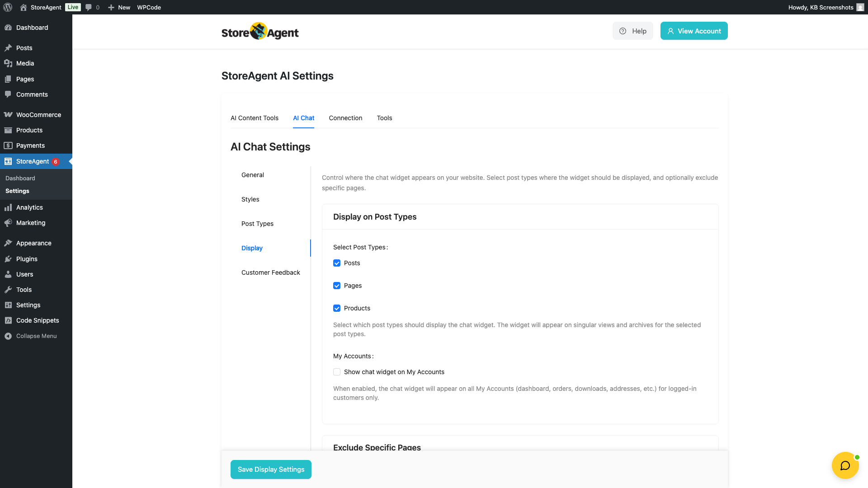Click the StoreAgent menu icon in sidebar

(8, 161)
